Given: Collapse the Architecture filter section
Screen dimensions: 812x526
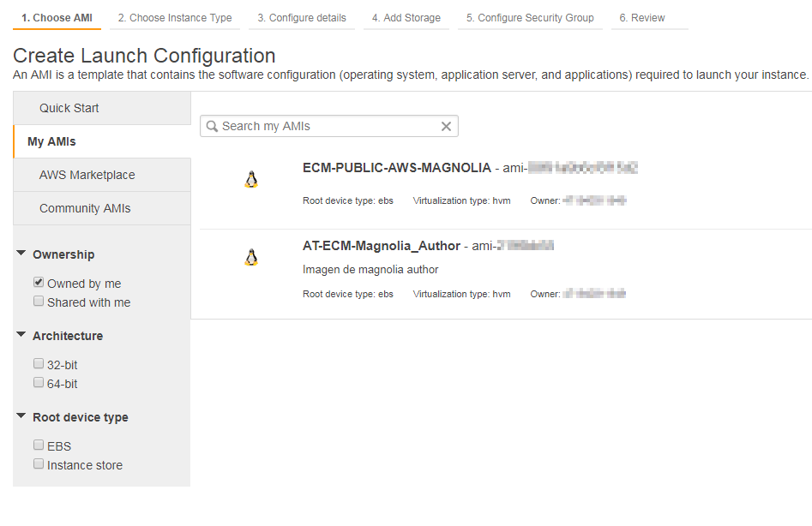Looking at the screenshot, I should 21,334.
